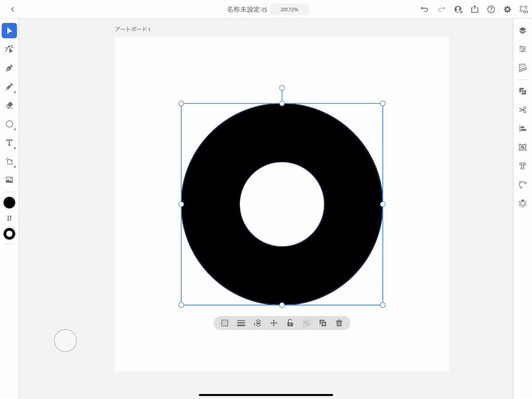Redo the last undone action
Image resolution: width=532 pixels, height=399 pixels.
coord(442,9)
